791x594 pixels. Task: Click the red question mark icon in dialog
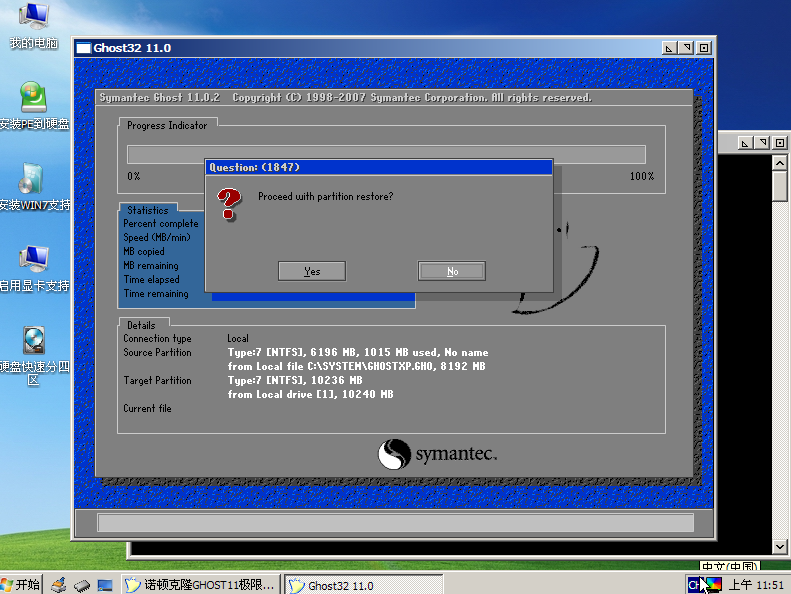pyautogui.click(x=230, y=204)
